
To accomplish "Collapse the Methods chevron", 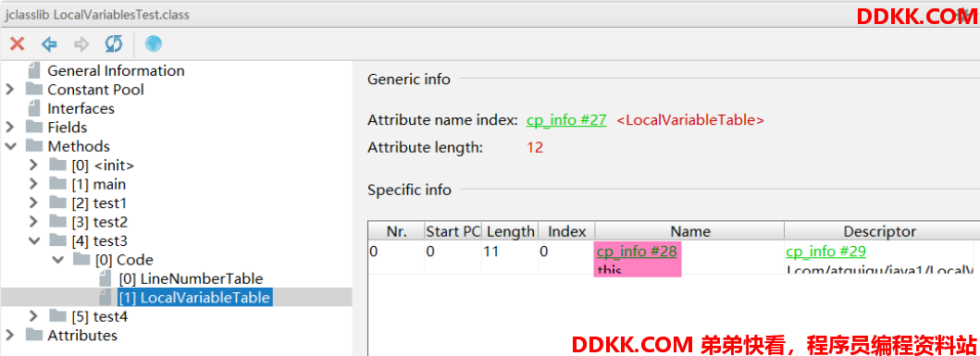I will (x=10, y=146).
